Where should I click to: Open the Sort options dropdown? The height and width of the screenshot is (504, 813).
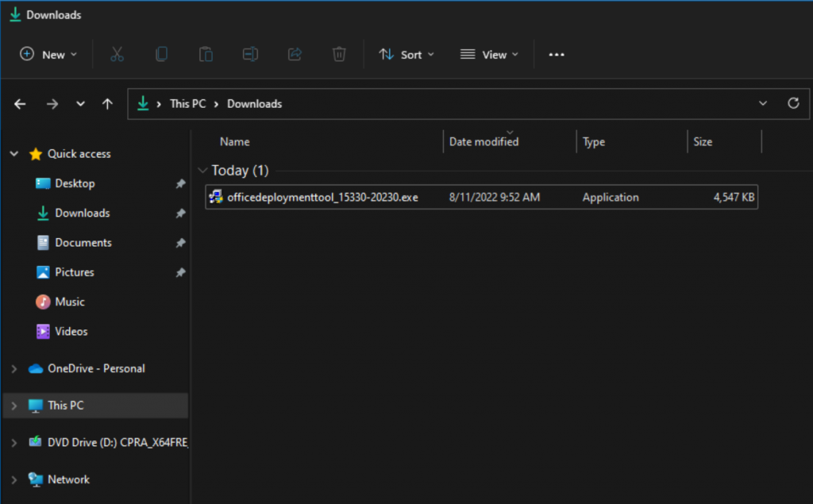[x=406, y=55]
